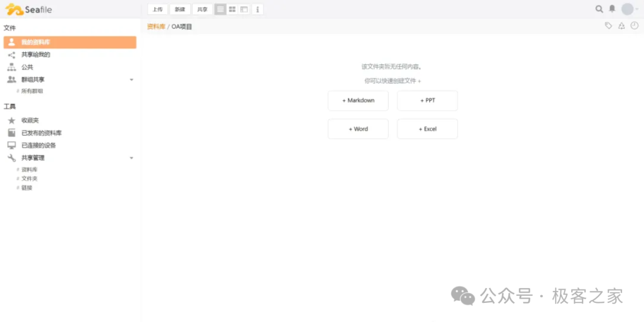Image resolution: width=644 pixels, height=322 pixels.
Task: Create a new Markdown file
Action: coord(358,101)
